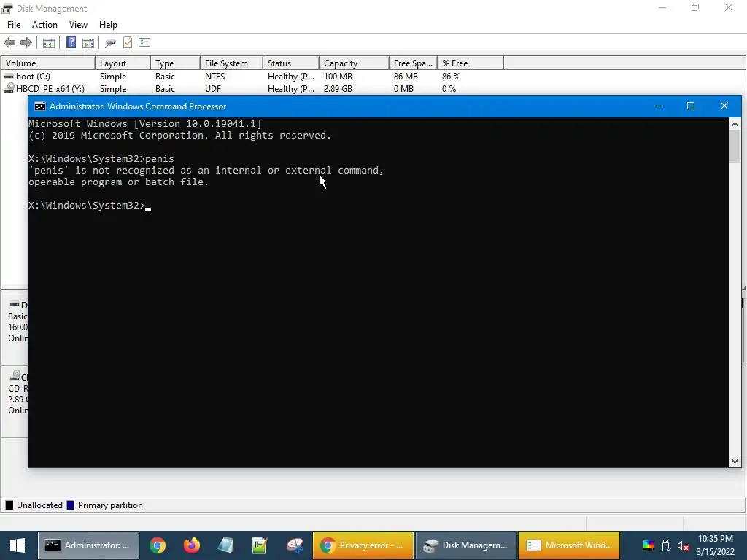Click the 0 MB free space cell
The image size is (747, 560).
coord(403,88)
